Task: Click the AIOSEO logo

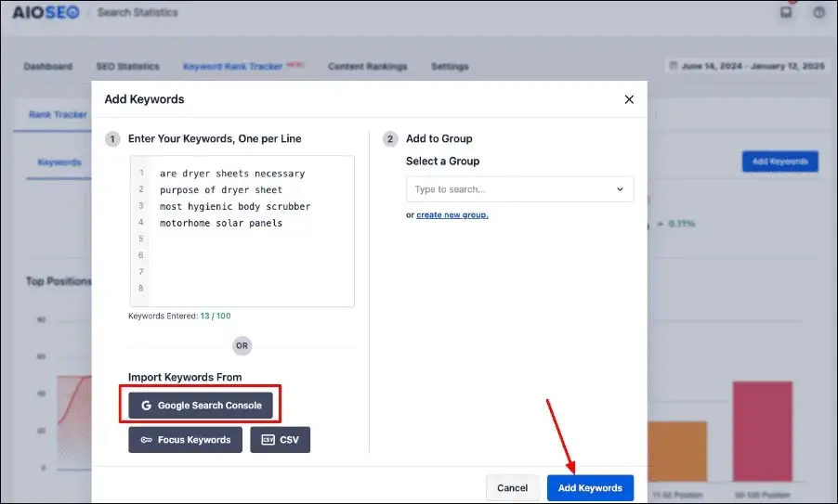Action: [x=46, y=12]
